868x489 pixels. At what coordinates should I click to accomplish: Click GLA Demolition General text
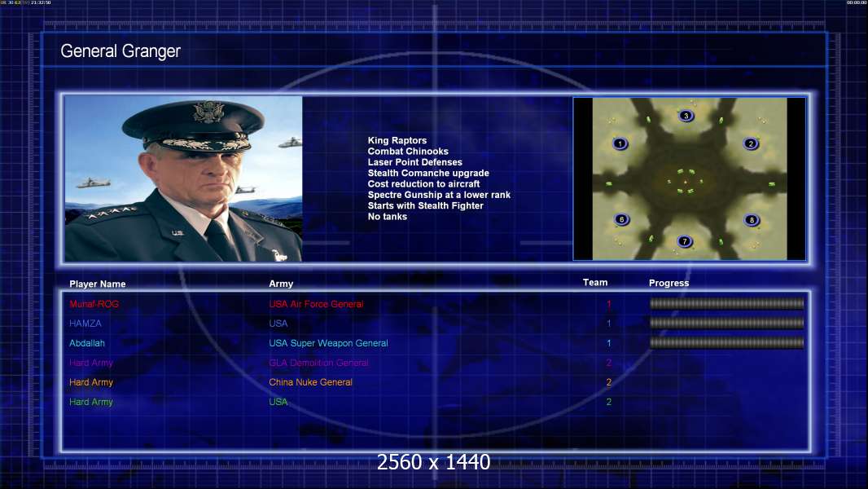(x=319, y=363)
